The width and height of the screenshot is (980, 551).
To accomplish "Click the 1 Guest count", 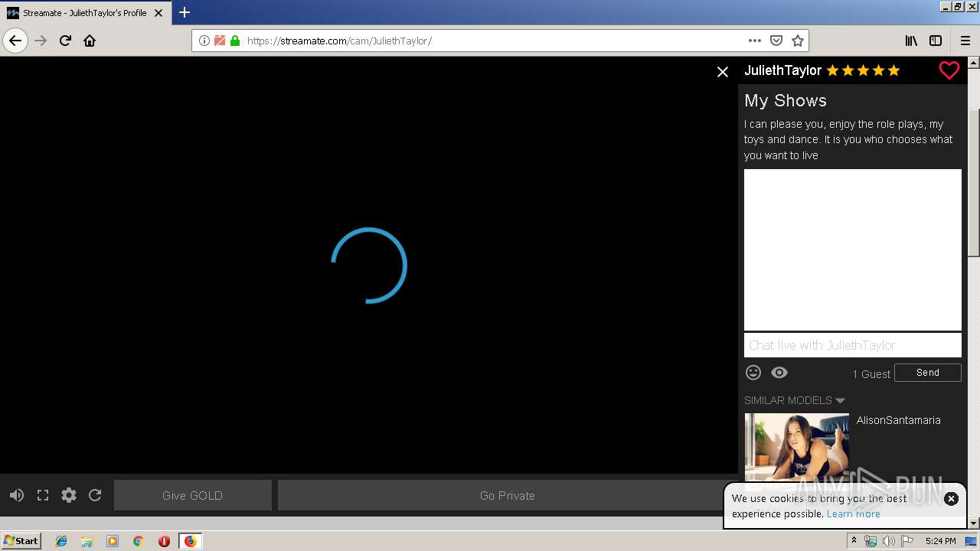I will tap(871, 373).
